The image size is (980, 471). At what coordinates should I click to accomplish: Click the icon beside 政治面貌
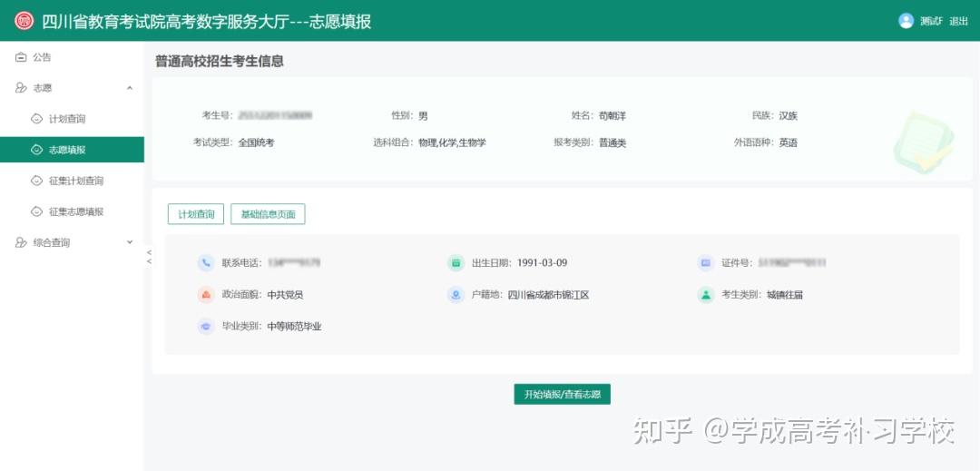pos(206,295)
